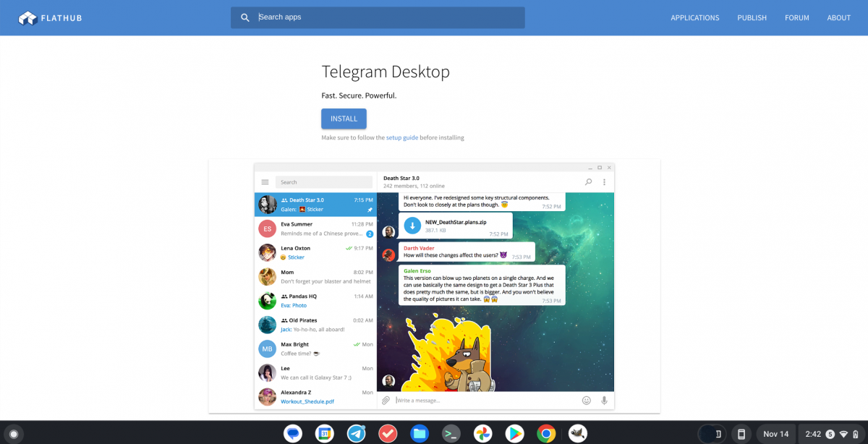The height and width of the screenshot is (444, 868).
Task: Open the setup guide link
Action: click(x=401, y=137)
